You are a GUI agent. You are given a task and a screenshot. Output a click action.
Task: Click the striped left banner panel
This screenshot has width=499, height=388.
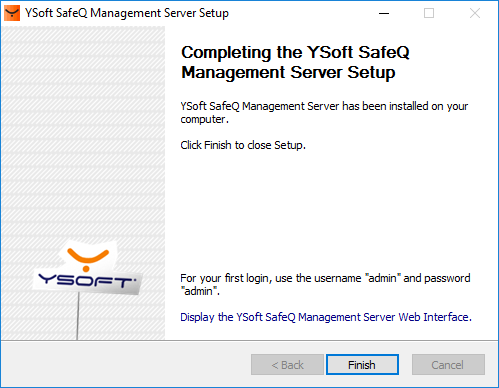point(83,133)
